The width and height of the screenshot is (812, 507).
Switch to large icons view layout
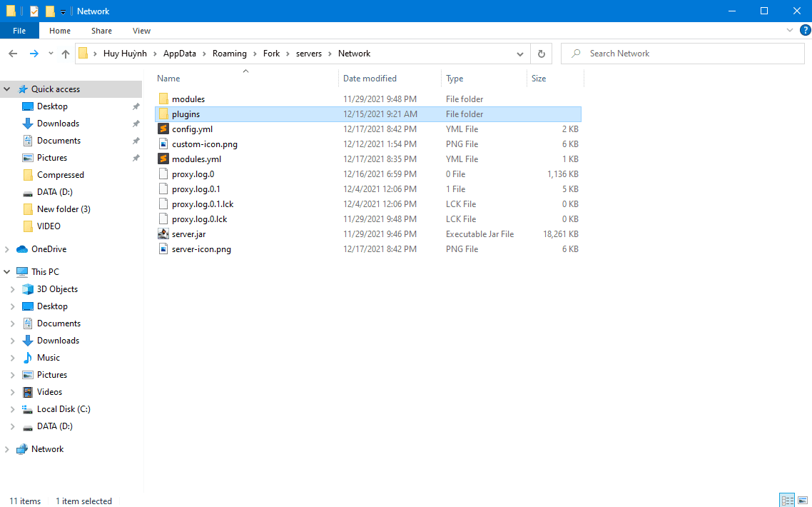coord(802,501)
